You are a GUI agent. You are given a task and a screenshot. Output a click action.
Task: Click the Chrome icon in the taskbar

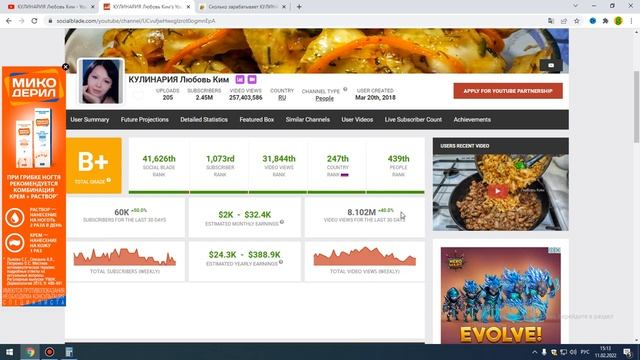30,352
